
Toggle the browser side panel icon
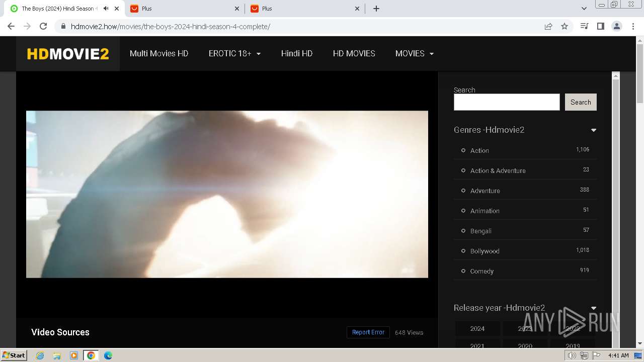600,26
